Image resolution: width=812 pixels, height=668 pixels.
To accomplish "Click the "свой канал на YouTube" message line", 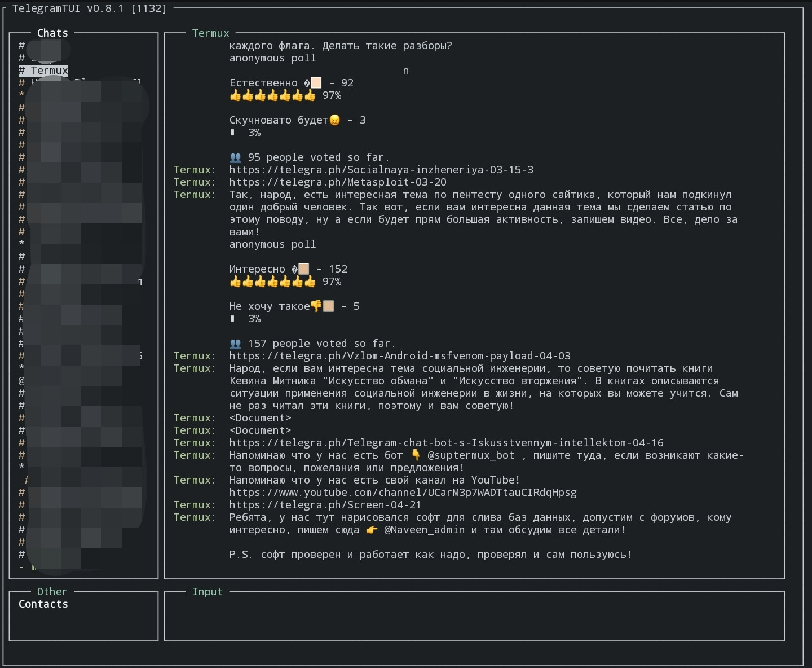I will tap(374, 480).
